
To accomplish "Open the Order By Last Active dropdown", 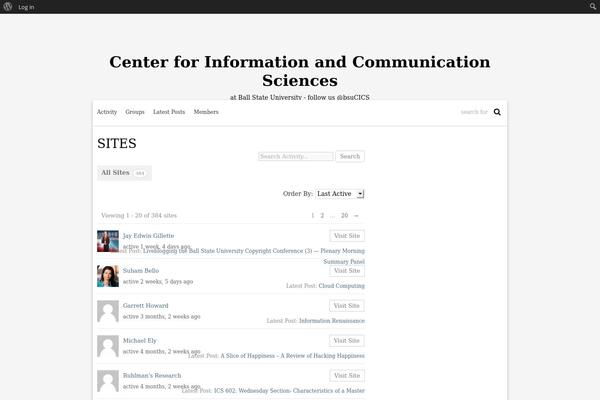I will pyautogui.click(x=340, y=194).
